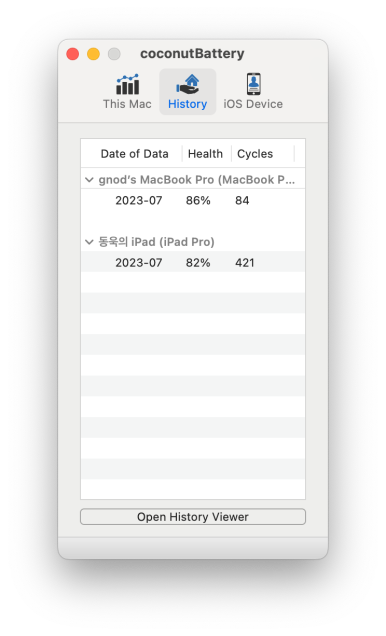Close the coconutBattery window with red button

73,54
